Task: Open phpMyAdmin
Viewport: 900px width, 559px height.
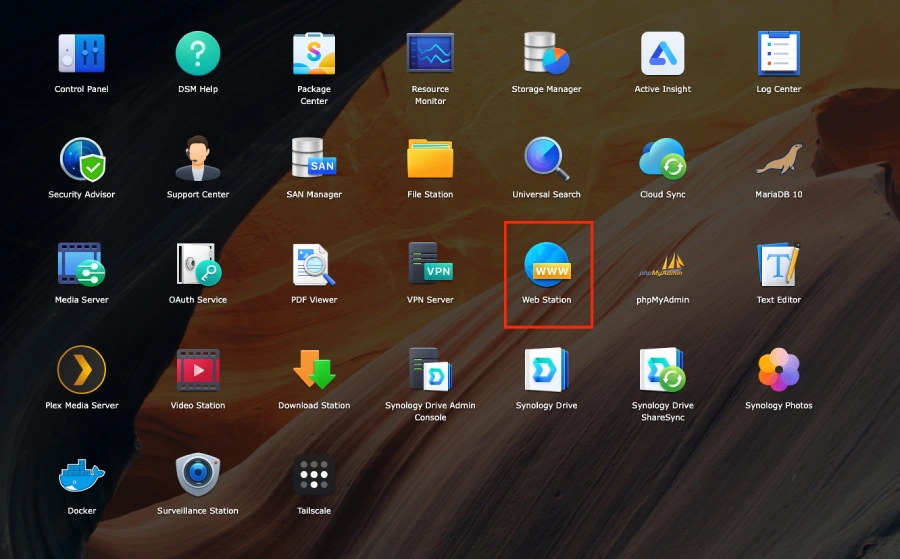Action: click(x=662, y=265)
